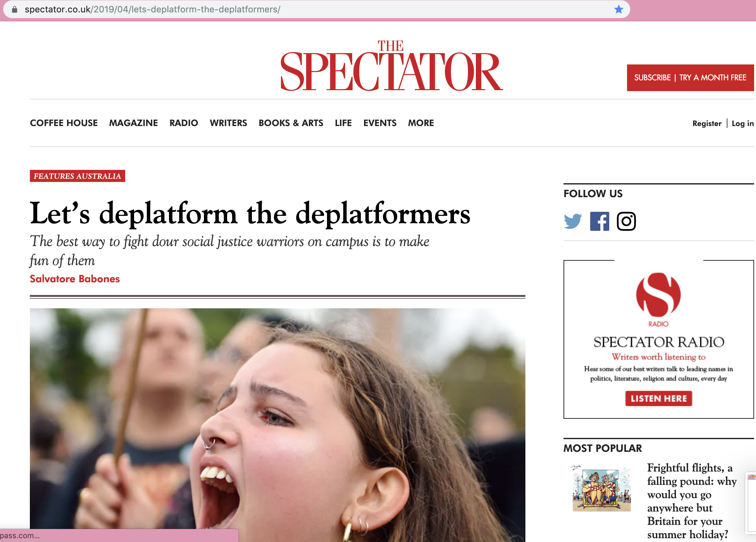Click the bookmark star in address bar
Screen dimensions: 756x542
click(x=619, y=9)
